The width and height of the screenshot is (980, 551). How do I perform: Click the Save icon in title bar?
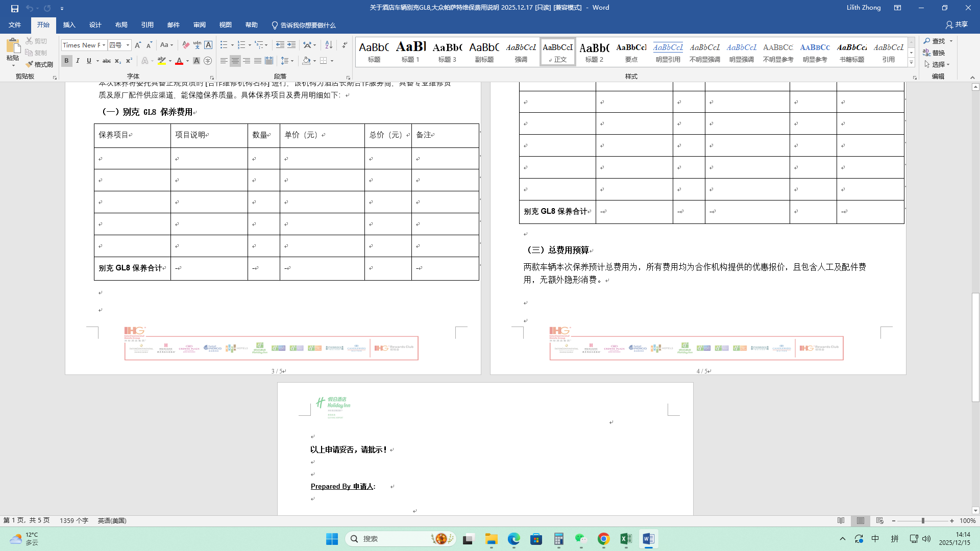point(14,8)
